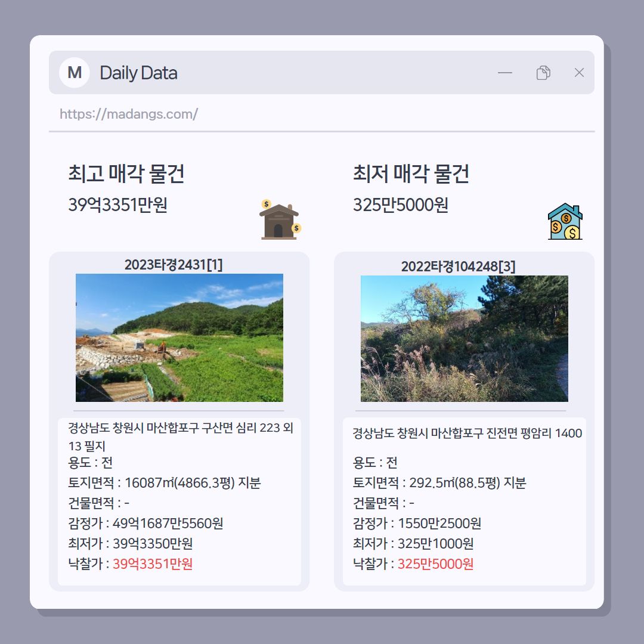Image resolution: width=644 pixels, height=644 pixels.
Task: Click the 325만5000원 headline price
Action: [401, 205]
